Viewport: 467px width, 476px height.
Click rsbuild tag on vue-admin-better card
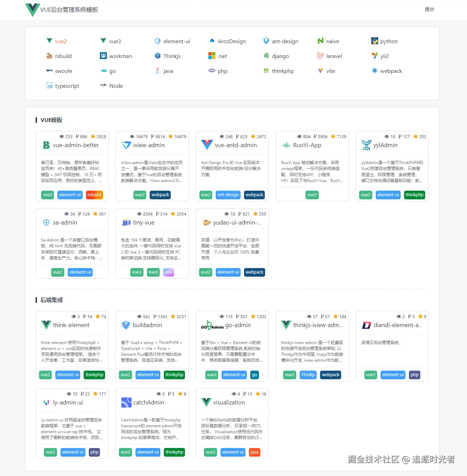(x=94, y=195)
